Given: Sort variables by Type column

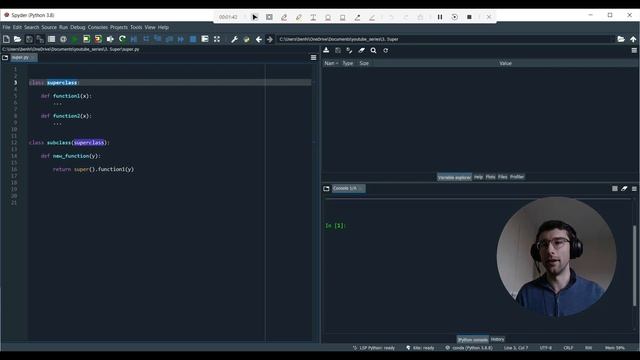Looking at the screenshot, I should [x=348, y=63].
